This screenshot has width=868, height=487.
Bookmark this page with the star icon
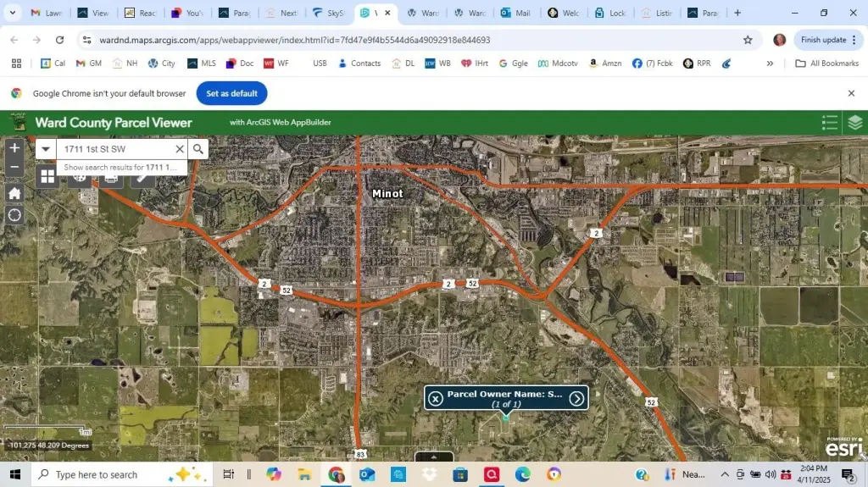coord(748,40)
